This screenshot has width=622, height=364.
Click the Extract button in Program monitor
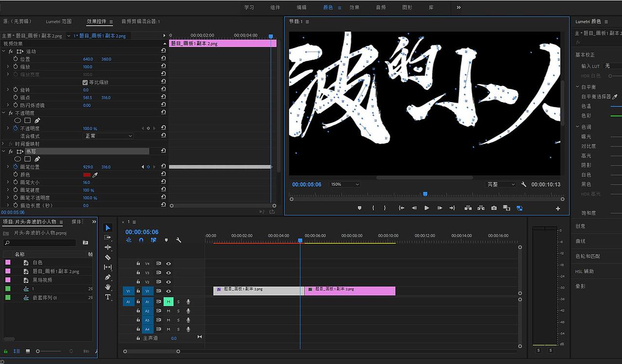coord(481,208)
